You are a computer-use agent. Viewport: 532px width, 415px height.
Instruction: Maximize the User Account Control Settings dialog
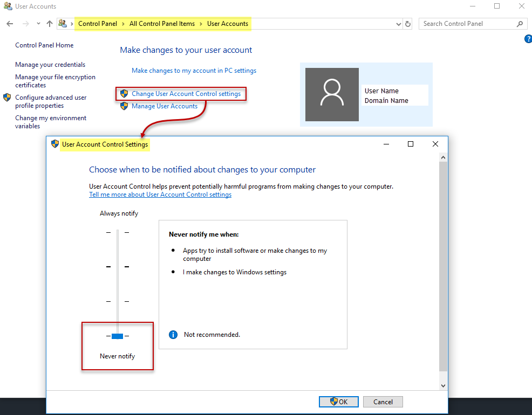(x=411, y=144)
